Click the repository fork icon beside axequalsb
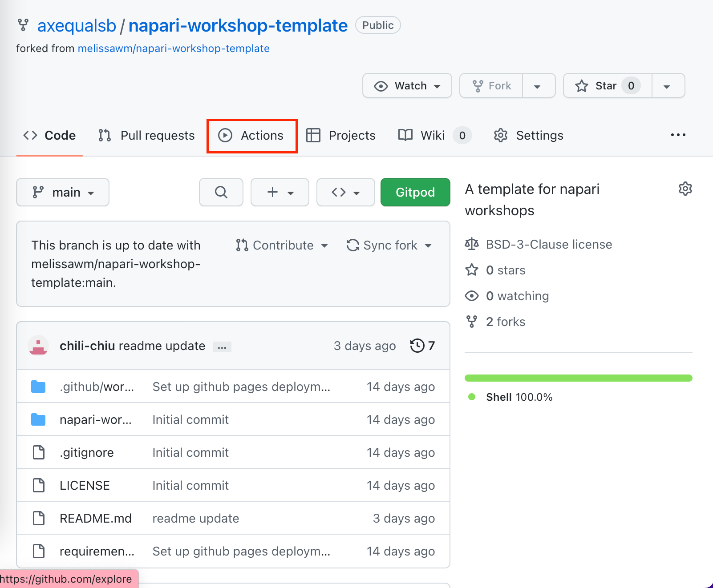The width and height of the screenshot is (713, 588). click(23, 25)
